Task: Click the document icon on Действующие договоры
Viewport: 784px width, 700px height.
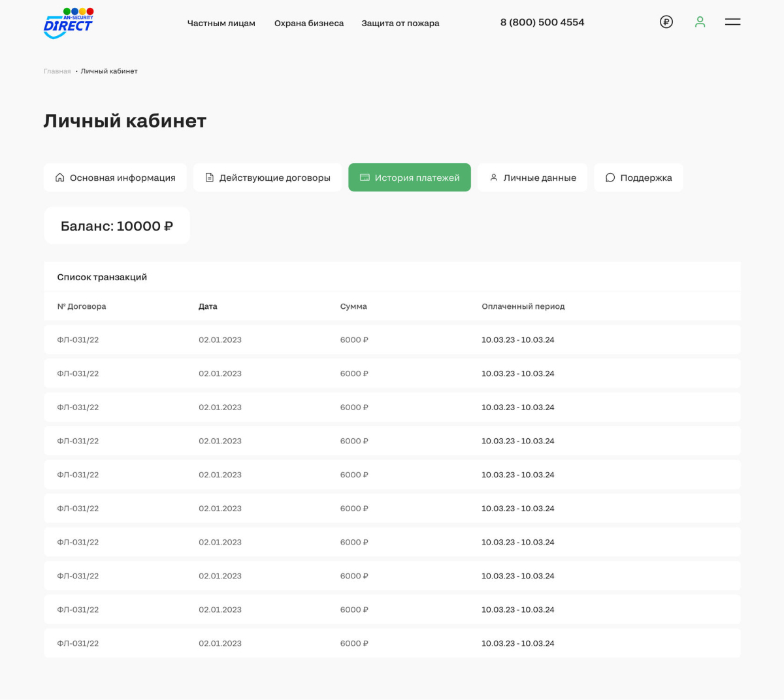Action: (x=210, y=178)
